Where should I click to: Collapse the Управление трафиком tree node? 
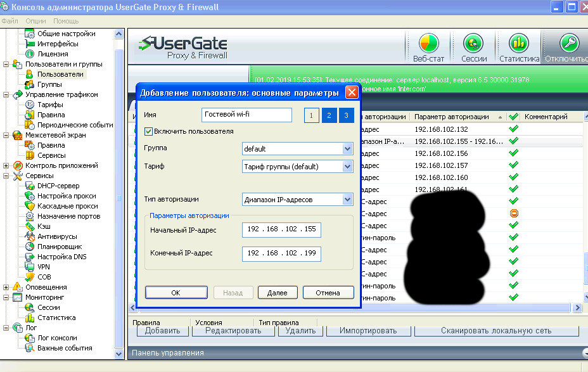pyautogui.click(x=6, y=94)
